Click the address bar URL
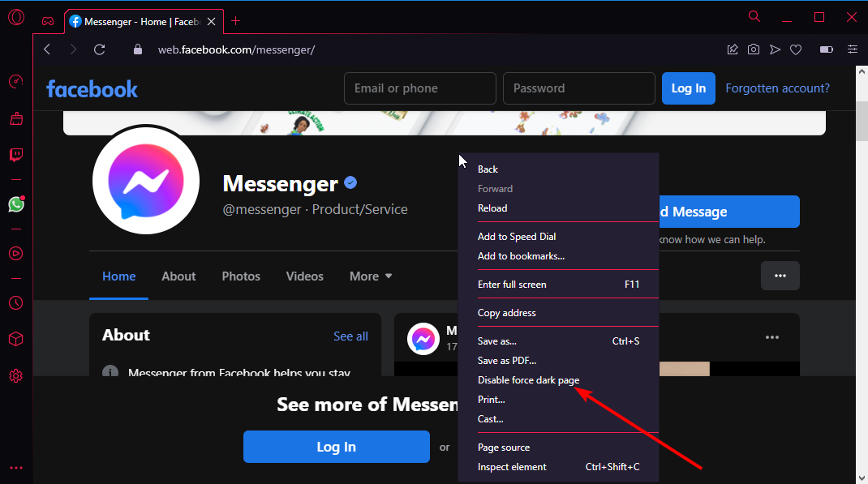This screenshot has width=868, height=484. [236, 49]
